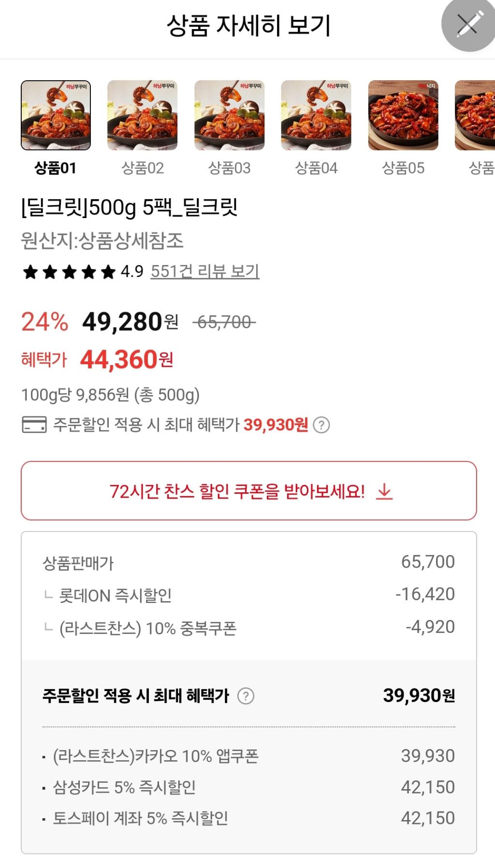Tap the pencil edit floating icon

pos(468,24)
